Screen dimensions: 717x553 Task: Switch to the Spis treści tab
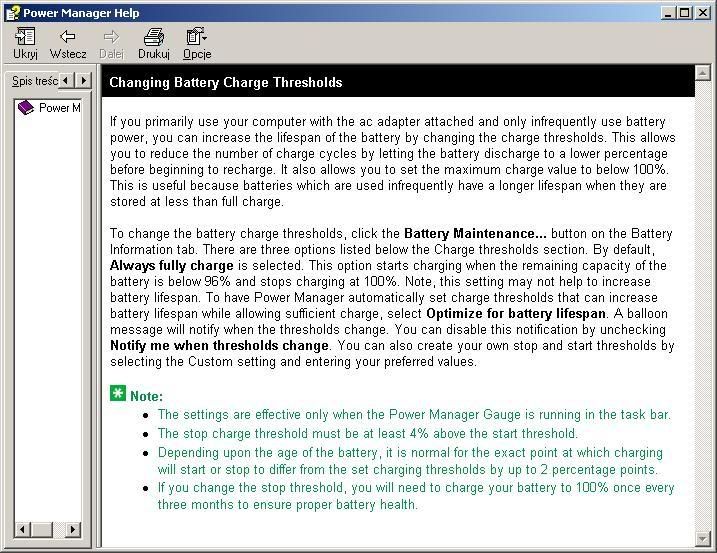[33, 81]
